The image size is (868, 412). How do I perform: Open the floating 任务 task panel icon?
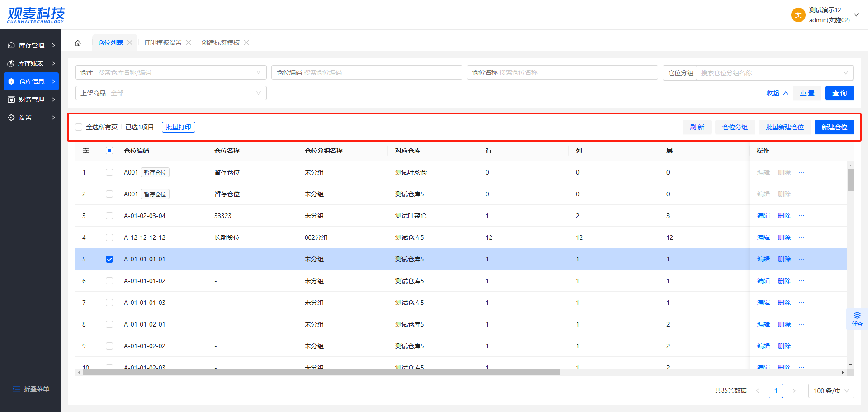pos(857,318)
